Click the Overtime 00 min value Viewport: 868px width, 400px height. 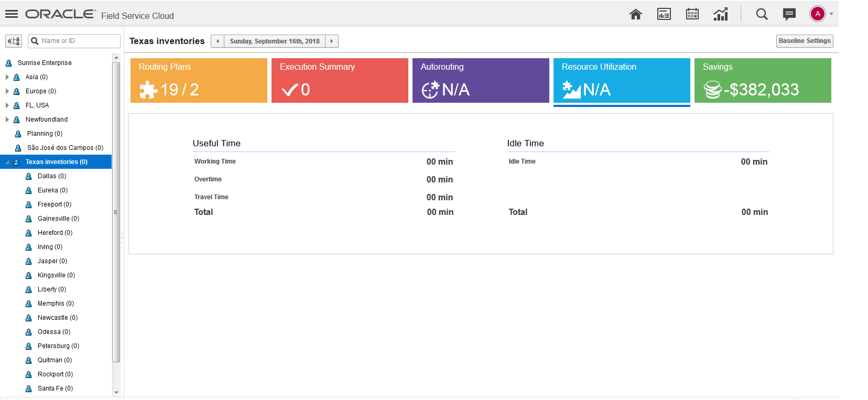pos(440,179)
